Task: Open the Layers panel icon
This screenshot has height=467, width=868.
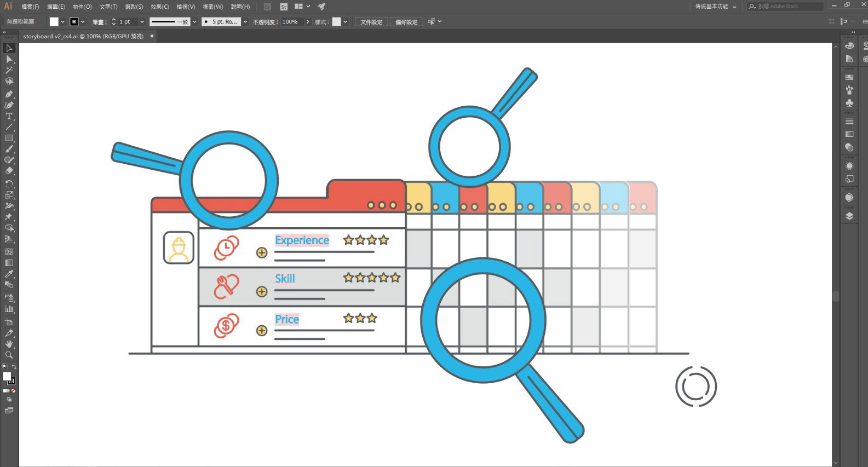Action: point(849,216)
